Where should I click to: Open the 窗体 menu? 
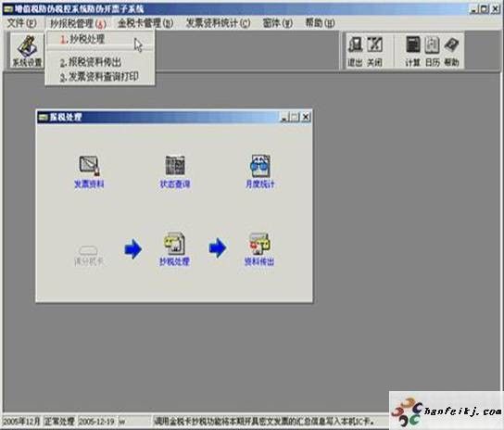[x=278, y=23]
